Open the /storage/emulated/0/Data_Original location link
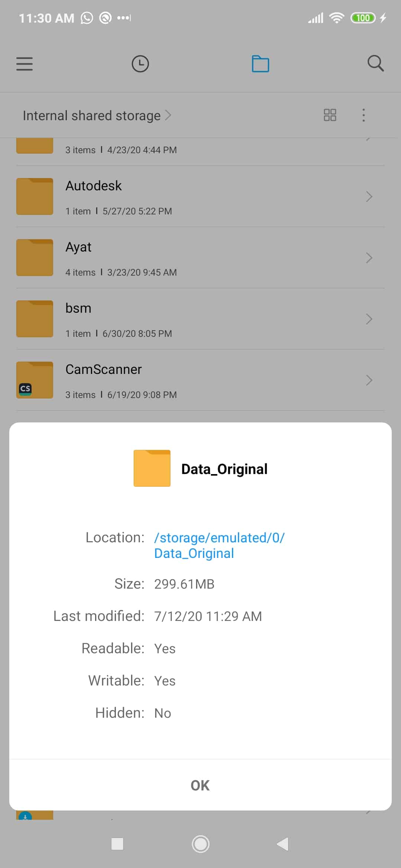The width and height of the screenshot is (401, 868). (x=219, y=545)
